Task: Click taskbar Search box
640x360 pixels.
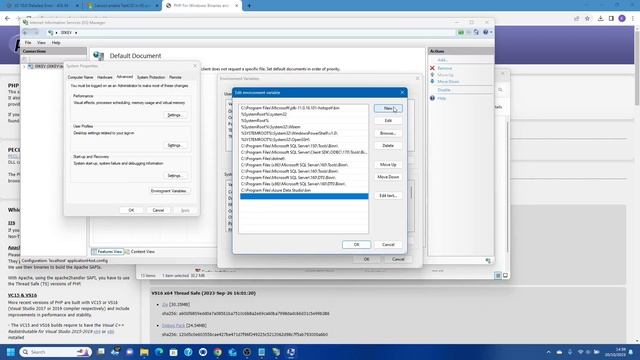Action: point(56,352)
